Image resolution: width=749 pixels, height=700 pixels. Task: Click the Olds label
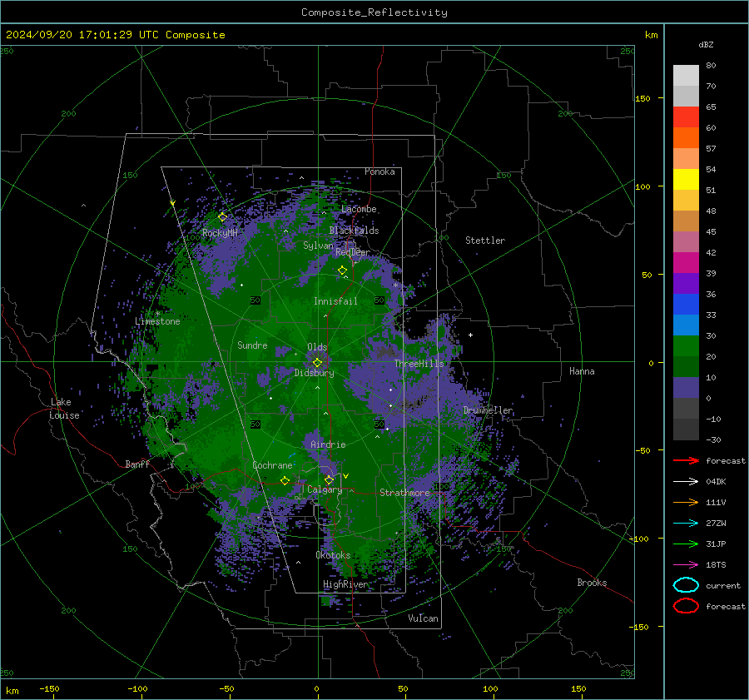(x=317, y=347)
